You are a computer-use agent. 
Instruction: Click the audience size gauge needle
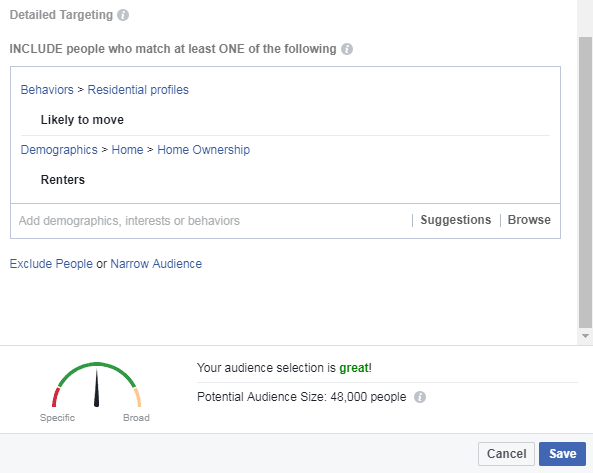(96, 388)
